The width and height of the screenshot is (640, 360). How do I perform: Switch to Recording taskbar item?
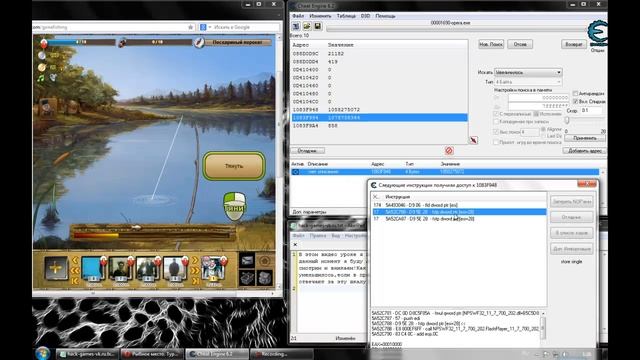coord(282,354)
